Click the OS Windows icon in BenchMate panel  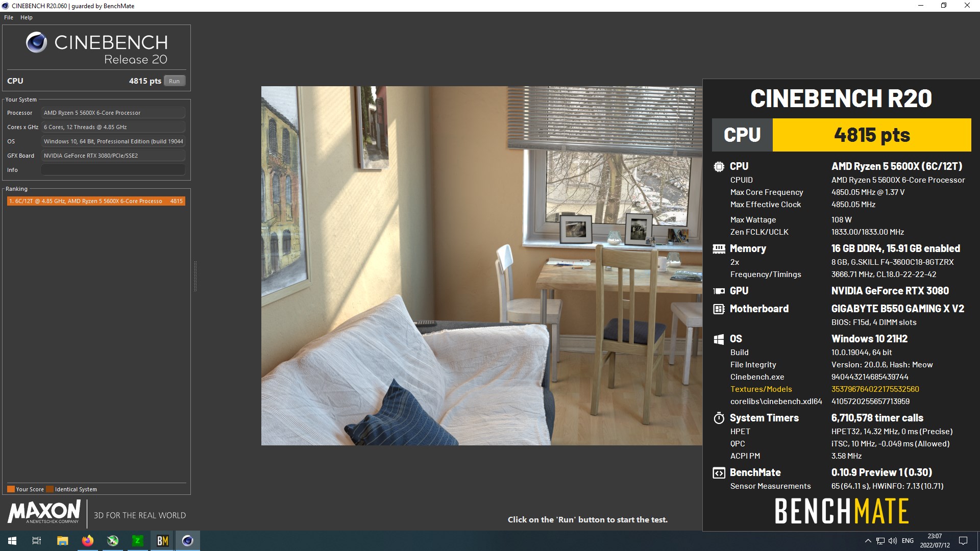point(719,339)
